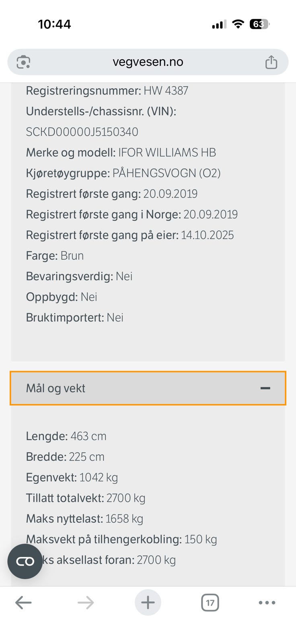
Task: Tap the camera search icon in address bar
Action: click(24, 62)
